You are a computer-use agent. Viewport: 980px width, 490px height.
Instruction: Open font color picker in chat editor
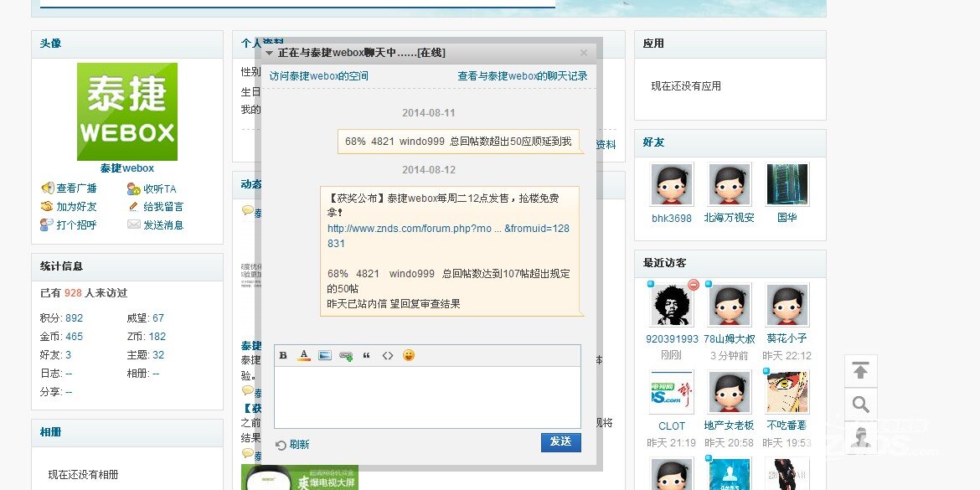[304, 356]
